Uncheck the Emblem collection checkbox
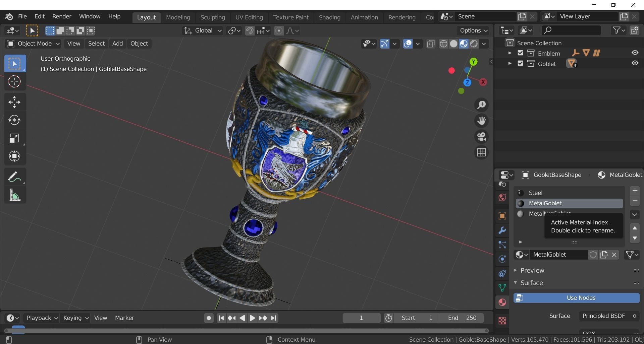The image size is (644, 344). tap(520, 53)
